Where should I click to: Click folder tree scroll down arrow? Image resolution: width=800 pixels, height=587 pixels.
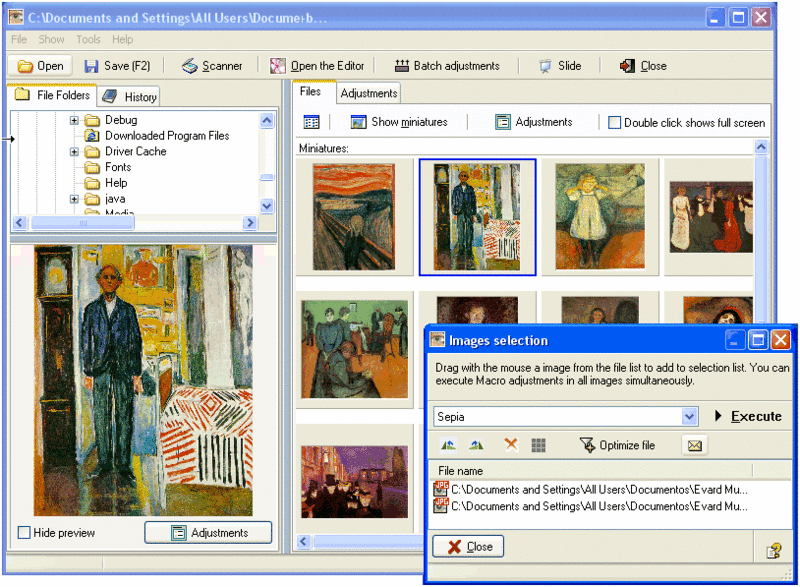point(267,206)
